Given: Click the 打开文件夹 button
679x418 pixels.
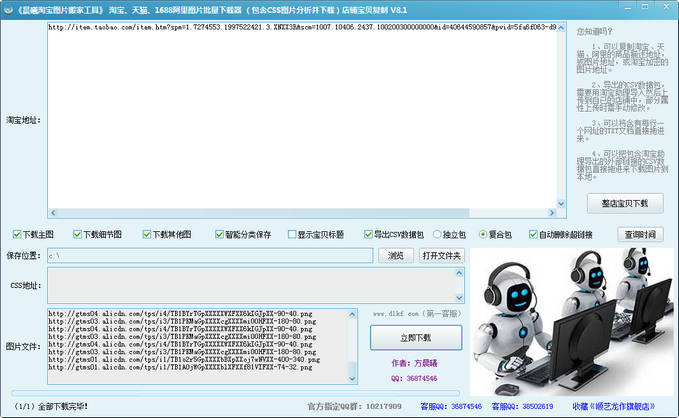Looking at the screenshot, I should (441, 256).
